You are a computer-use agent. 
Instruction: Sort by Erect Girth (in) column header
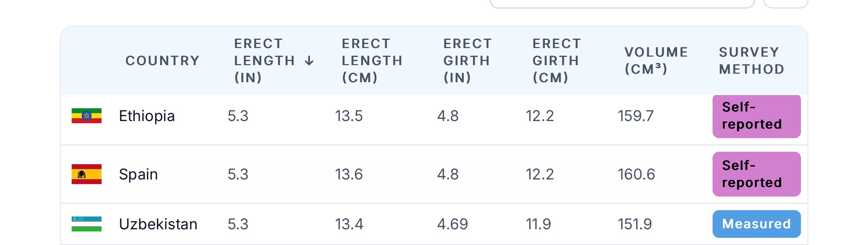click(x=467, y=61)
